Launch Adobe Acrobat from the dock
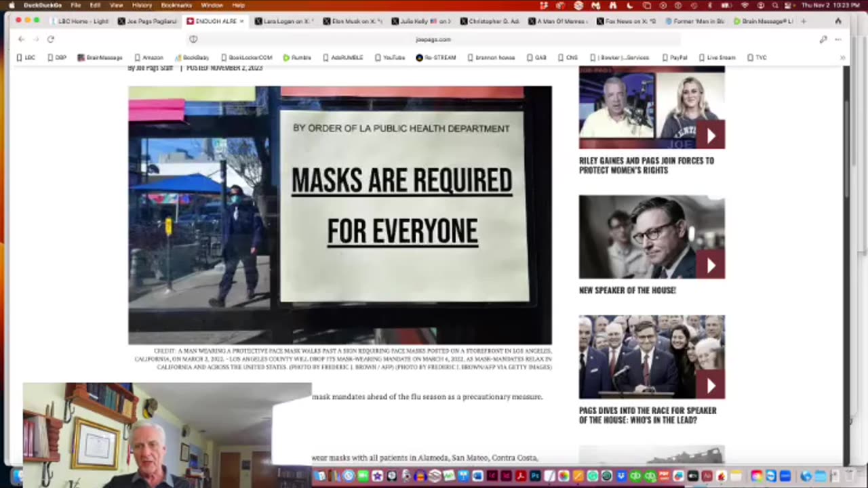The height and width of the screenshot is (488, 868). [x=521, y=476]
